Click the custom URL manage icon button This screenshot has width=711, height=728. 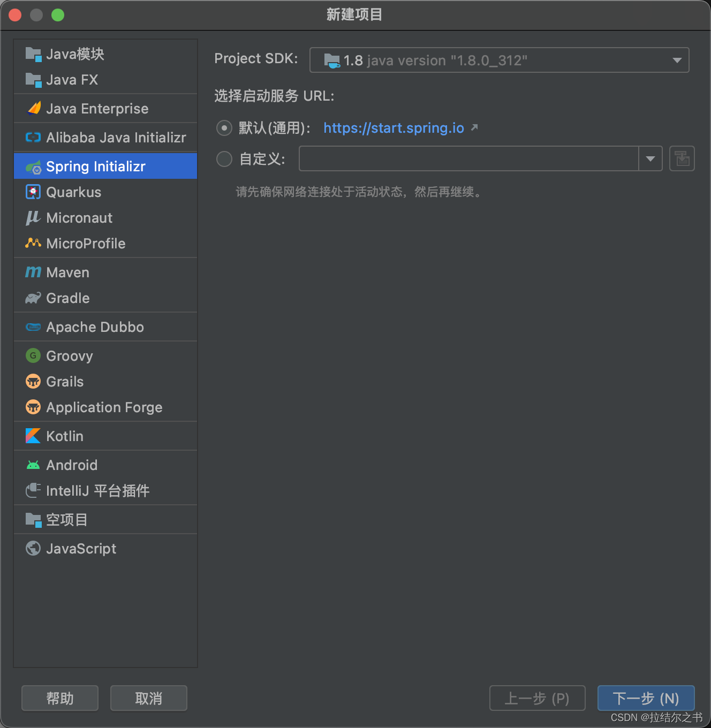[x=682, y=158]
